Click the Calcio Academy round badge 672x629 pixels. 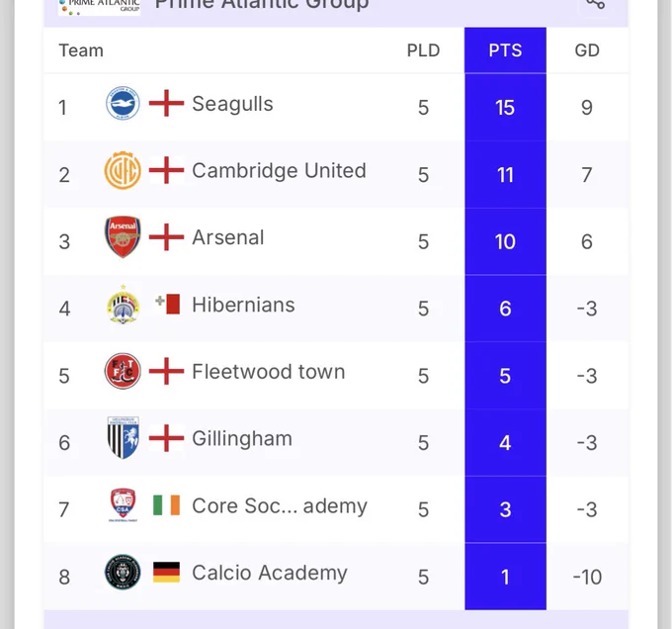coord(123,572)
